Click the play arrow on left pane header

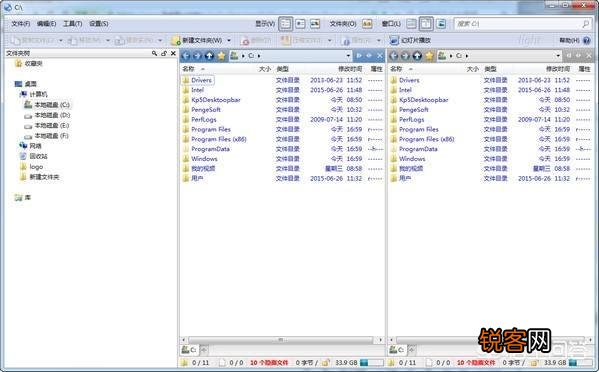tap(359, 56)
